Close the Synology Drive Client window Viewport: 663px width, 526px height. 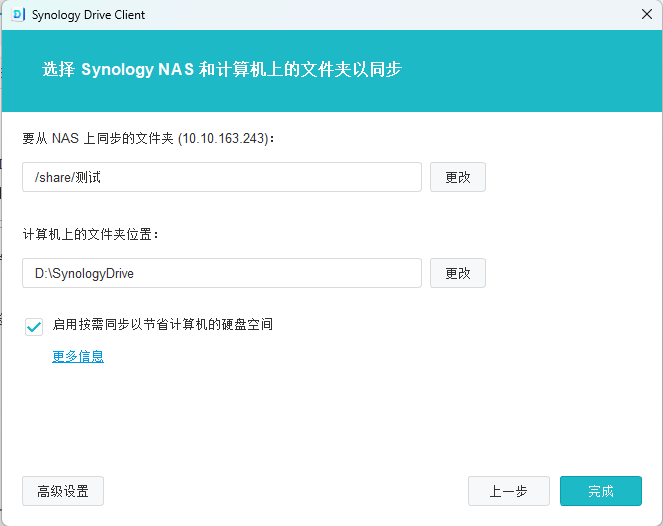[647, 14]
